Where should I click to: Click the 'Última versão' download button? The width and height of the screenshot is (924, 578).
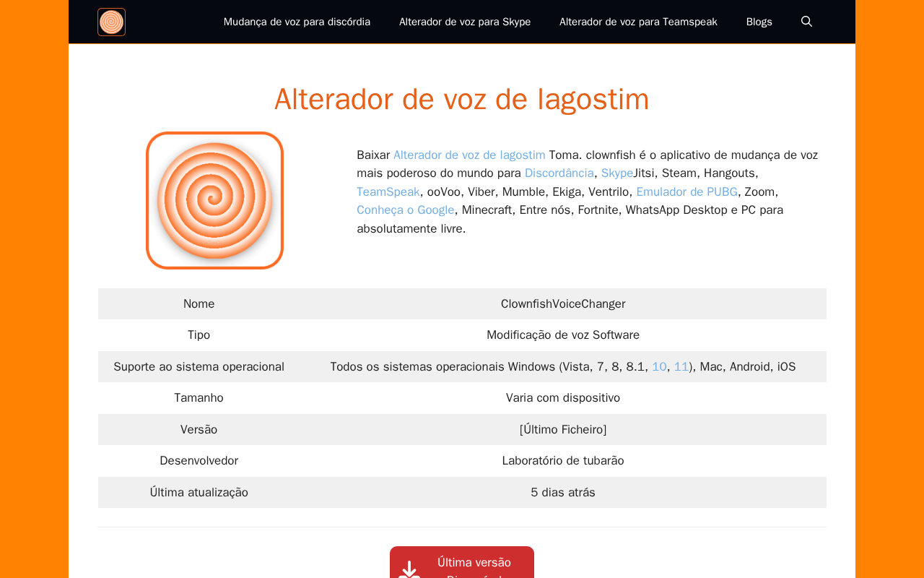[x=462, y=562]
